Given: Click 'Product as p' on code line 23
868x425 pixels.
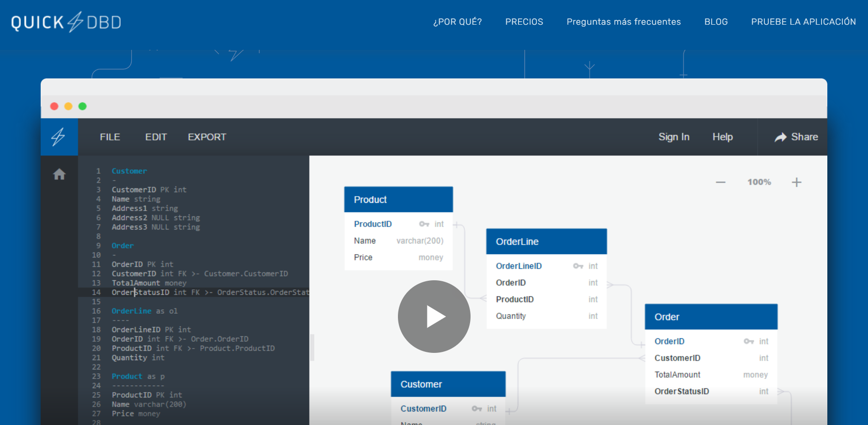Looking at the screenshot, I should click(x=138, y=376).
